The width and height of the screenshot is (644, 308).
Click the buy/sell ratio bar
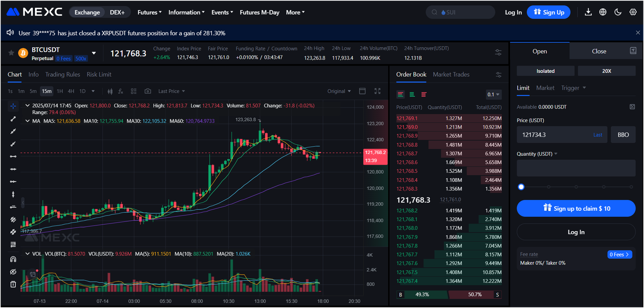click(x=449, y=295)
